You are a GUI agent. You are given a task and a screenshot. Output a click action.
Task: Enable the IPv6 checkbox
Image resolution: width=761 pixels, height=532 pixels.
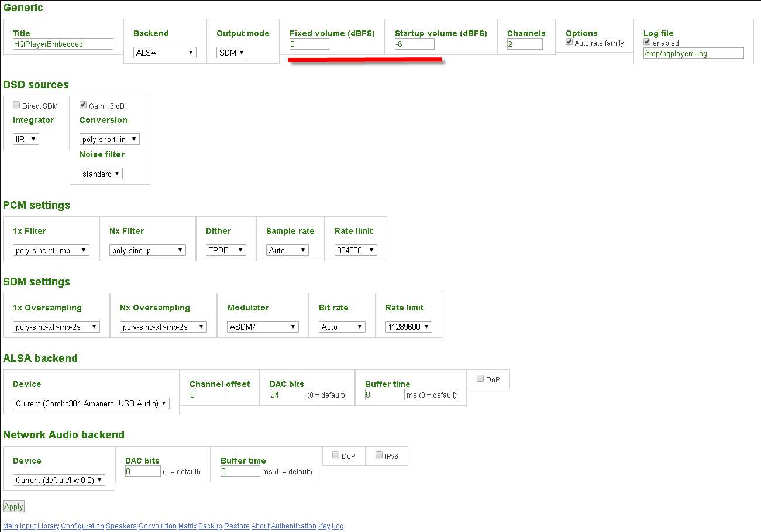[379, 455]
